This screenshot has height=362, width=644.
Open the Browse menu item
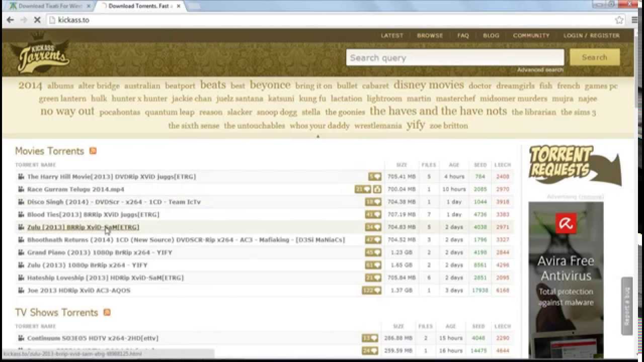click(430, 36)
